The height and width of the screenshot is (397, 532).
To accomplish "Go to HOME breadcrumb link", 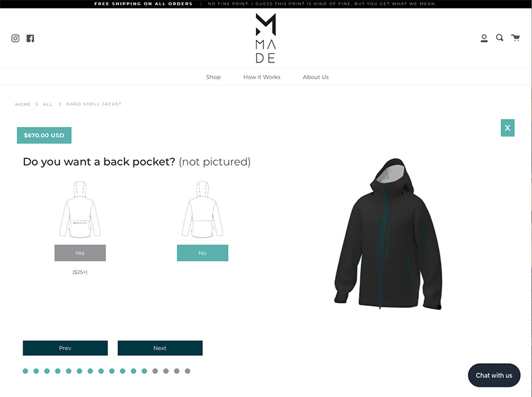I will [23, 104].
